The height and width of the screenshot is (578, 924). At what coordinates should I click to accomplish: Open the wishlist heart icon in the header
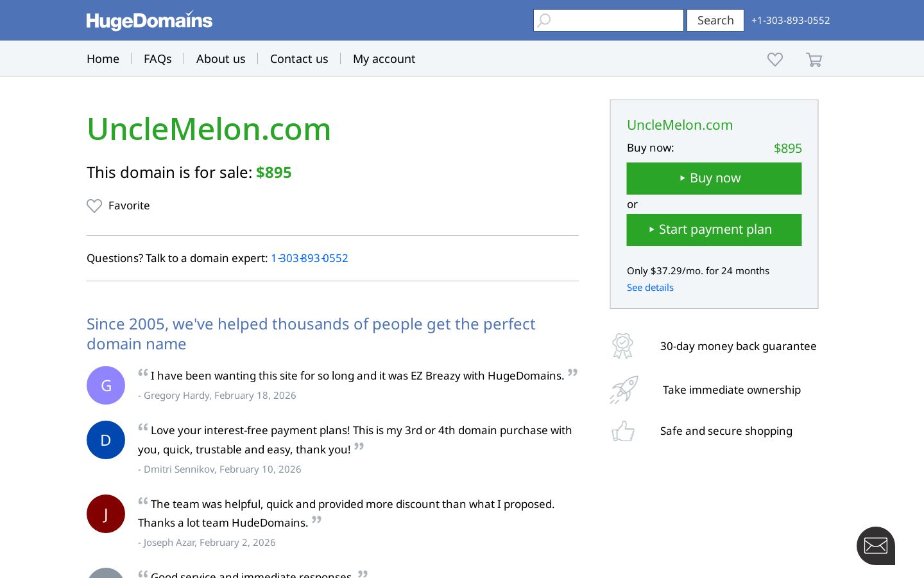point(775,59)
